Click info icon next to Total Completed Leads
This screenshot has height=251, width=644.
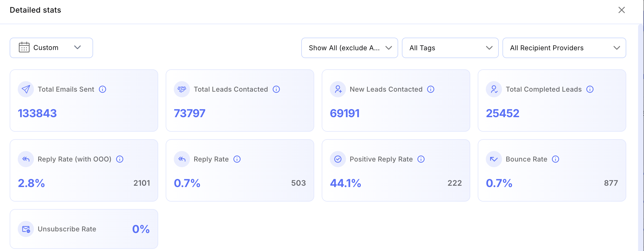(x=590, y=89)
